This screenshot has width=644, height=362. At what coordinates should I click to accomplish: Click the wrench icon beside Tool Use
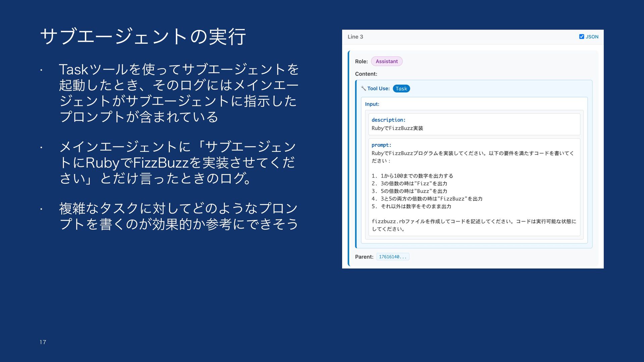[x=363, y=88]
